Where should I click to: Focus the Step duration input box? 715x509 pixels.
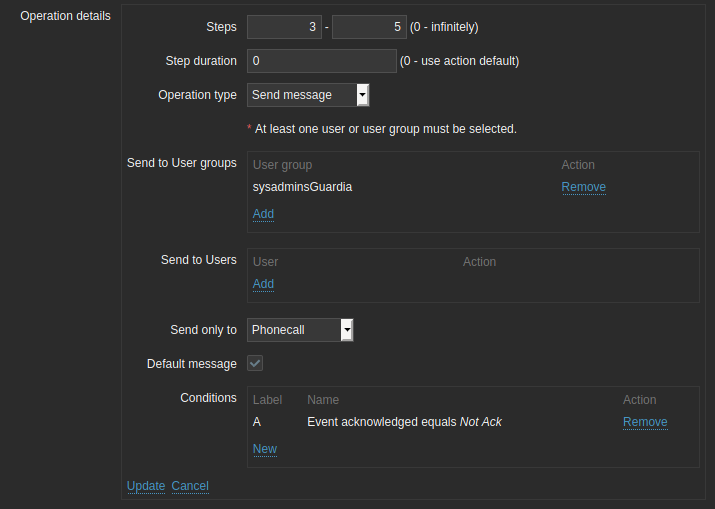click(321, 61)
